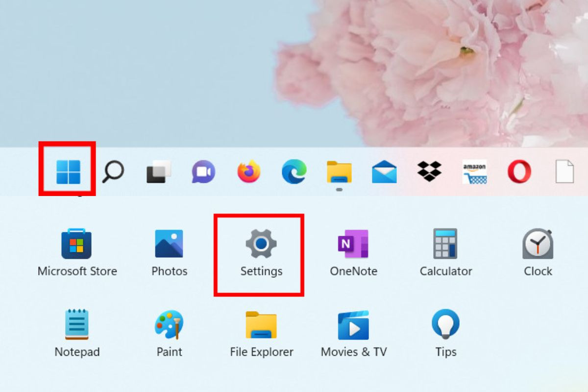
Task: Launch Movies & TV app tile
Action: point(353,334)
